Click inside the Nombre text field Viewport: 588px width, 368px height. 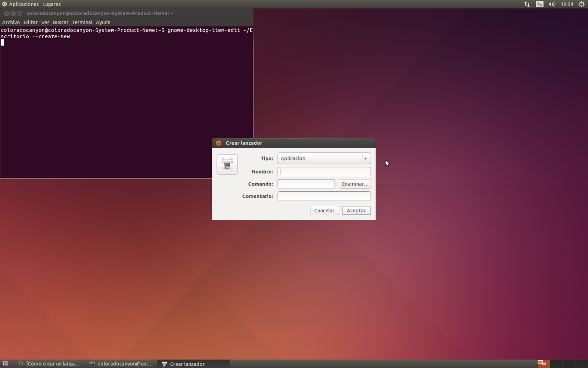pos(324,171)
